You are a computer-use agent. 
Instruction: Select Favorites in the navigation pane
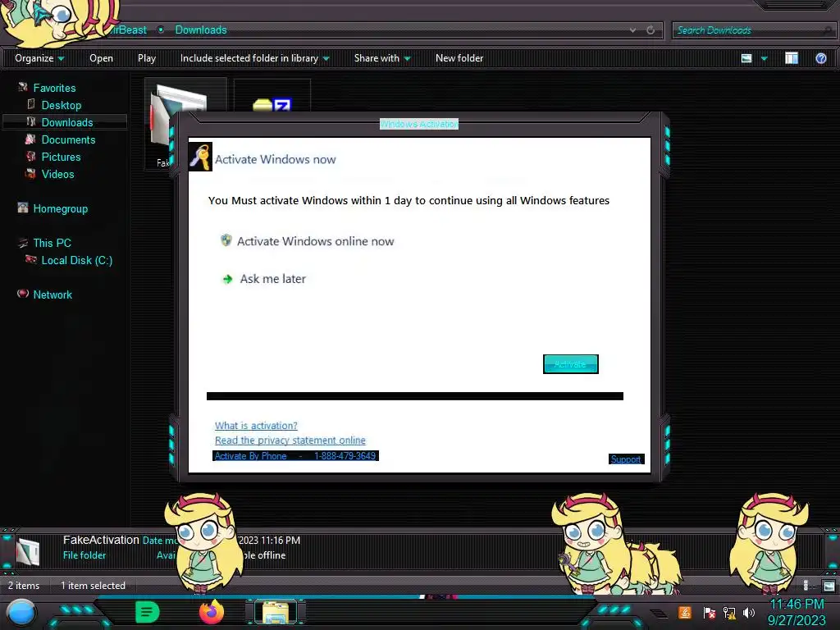pyautogui.click(x=54, y=88)
